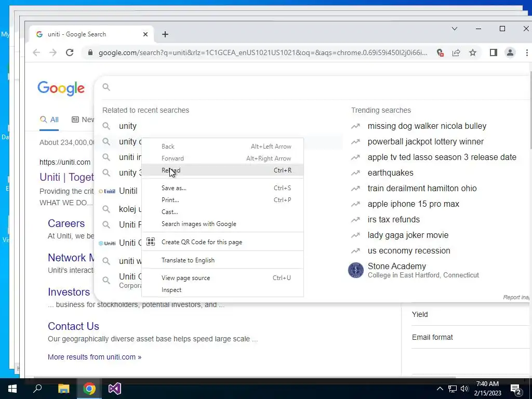Open Windows Start button
Viewport: 532px width, 399px height.
click(x=12, y=389)
